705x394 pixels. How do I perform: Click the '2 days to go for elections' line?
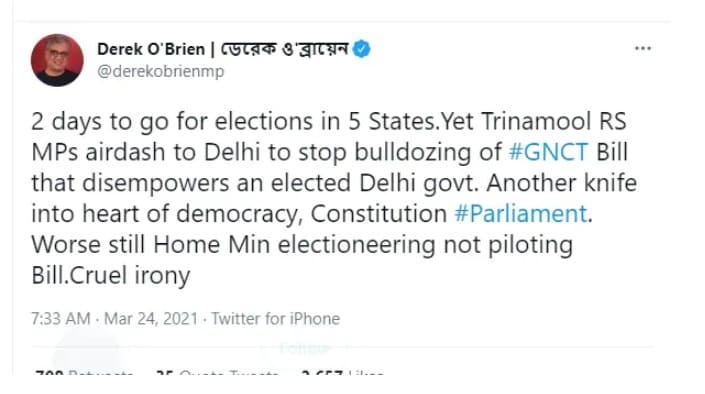329,121
